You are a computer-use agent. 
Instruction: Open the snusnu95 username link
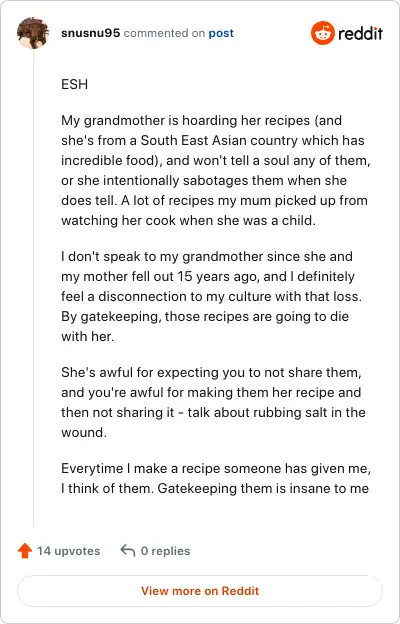point(90,33)
